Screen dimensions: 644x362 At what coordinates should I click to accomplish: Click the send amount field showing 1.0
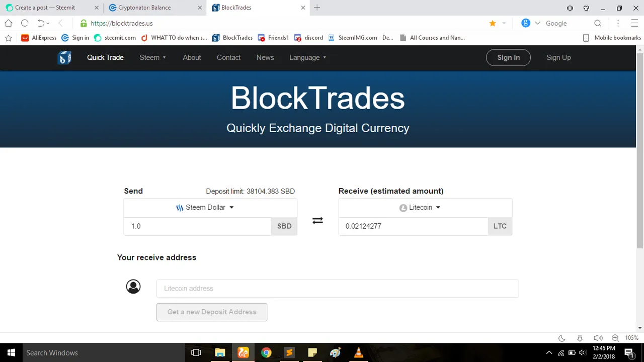click(x=197, y=226)
